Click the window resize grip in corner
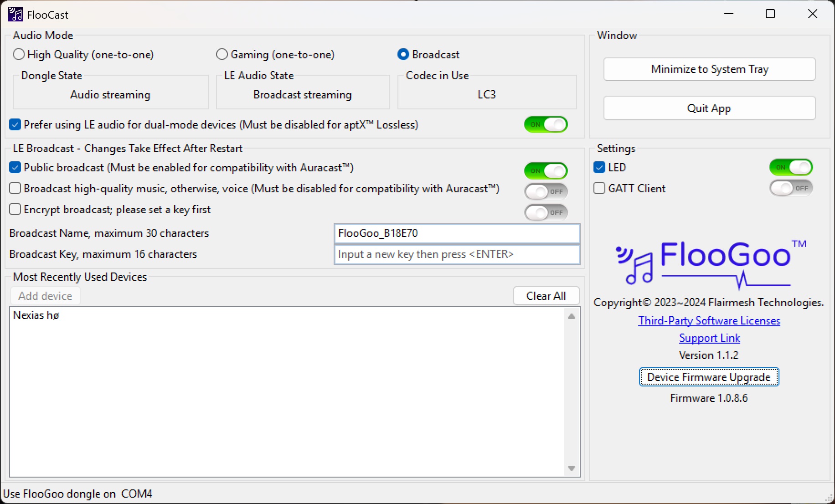Viewport: 835px width, 504px height. click(x=830, y=499)
